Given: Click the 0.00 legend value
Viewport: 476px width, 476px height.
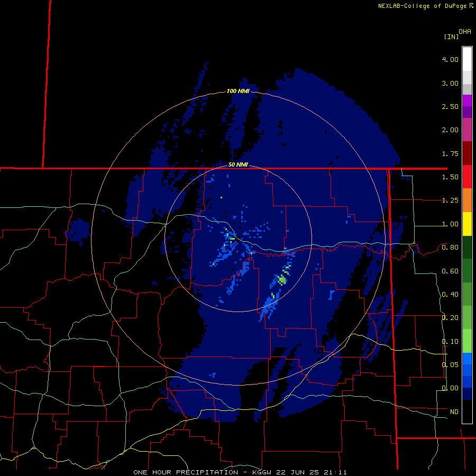Looking at the screenshot, I should point(450,388).
